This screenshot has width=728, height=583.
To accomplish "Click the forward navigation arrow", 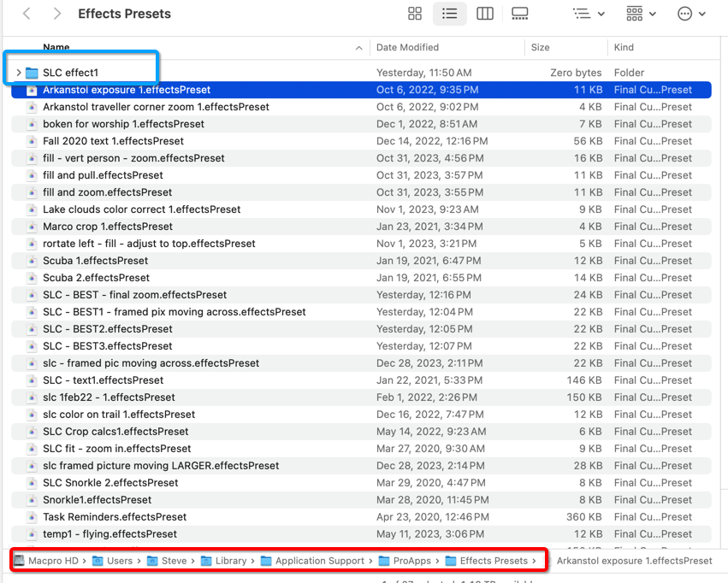I will click(x=56, y=14).
